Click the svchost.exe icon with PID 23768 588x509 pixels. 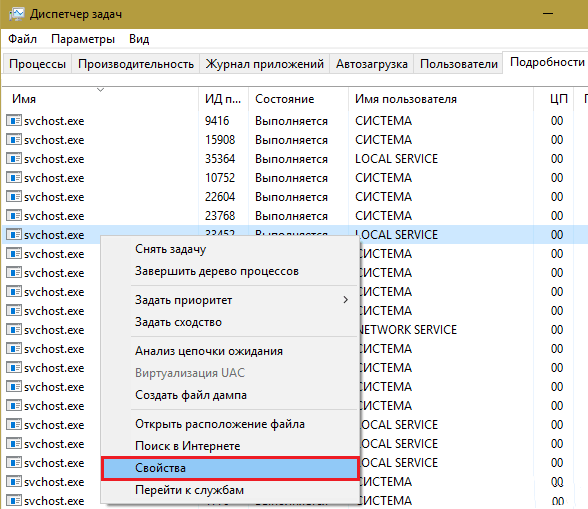point(14,216)
